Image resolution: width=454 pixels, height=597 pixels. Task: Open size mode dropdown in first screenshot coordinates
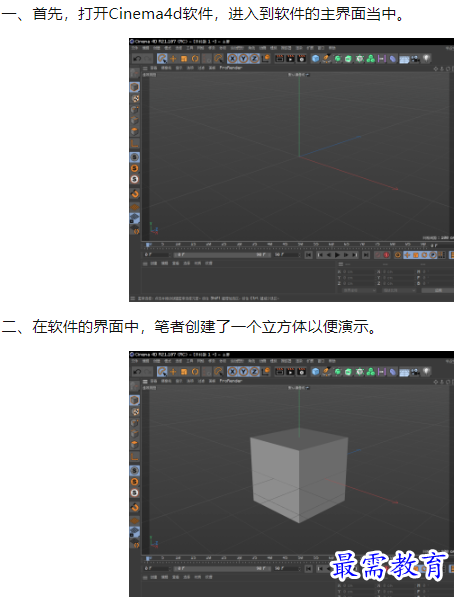399,291
